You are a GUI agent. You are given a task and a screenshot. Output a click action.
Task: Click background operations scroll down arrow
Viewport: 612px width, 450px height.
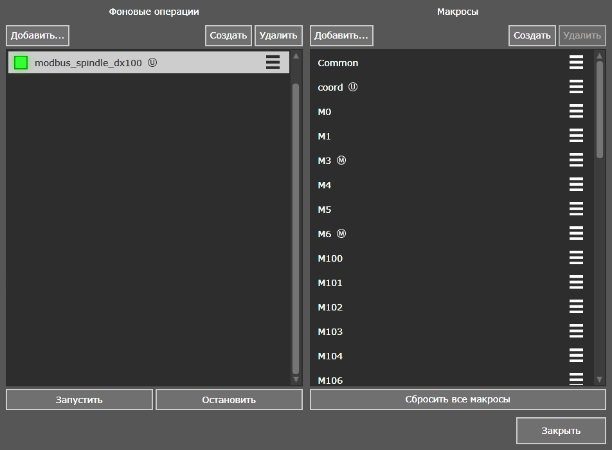296,379
